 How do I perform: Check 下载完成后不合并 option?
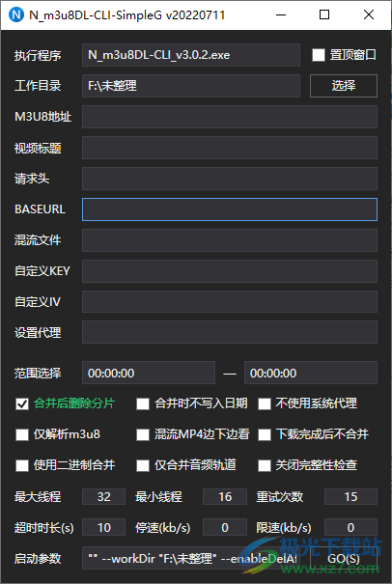coord(265,434)
